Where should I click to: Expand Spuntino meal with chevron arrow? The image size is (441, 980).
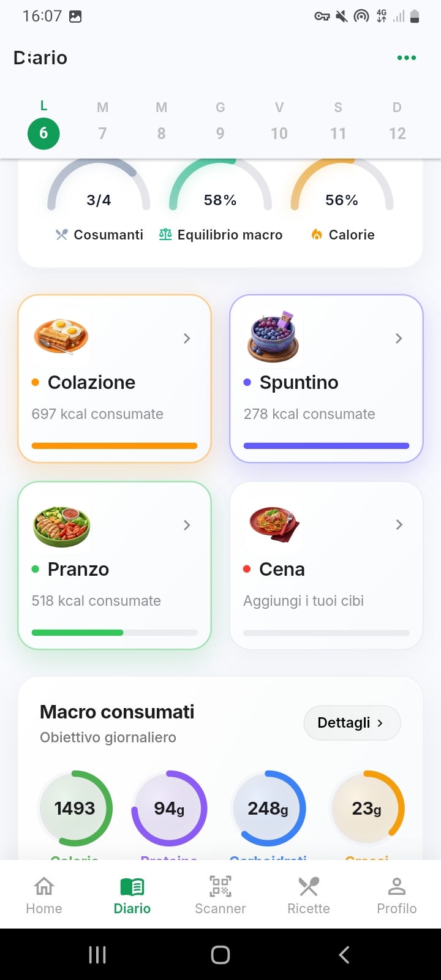coord(399,338)
